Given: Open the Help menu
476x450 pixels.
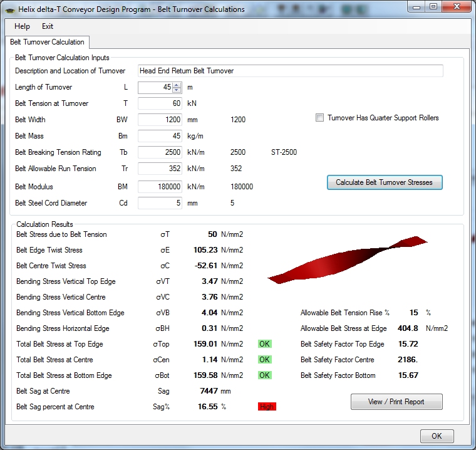Looking at the screenshot, I should coord(22,26).
